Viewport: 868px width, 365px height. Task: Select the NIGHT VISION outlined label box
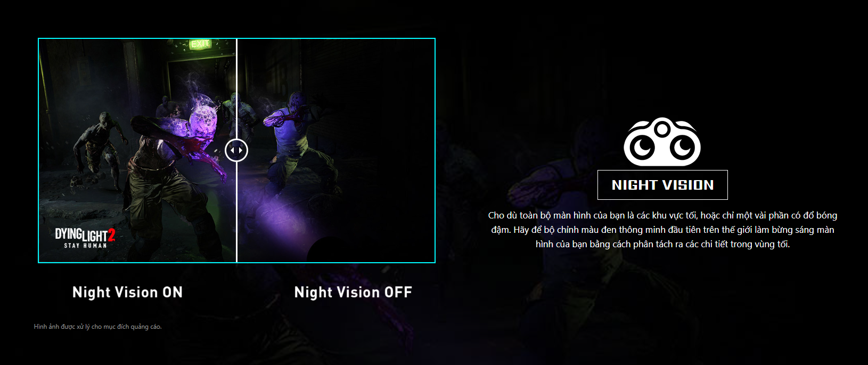(662, 185)
